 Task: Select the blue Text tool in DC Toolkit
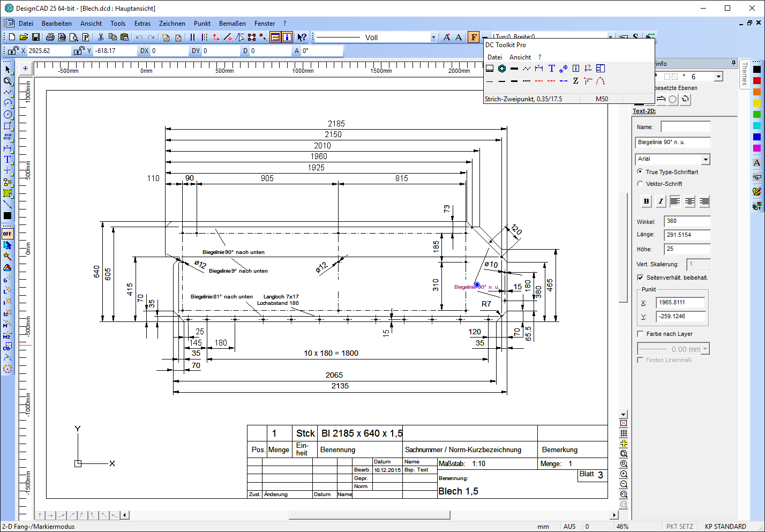pyautogui.click(x=551, y=69)
